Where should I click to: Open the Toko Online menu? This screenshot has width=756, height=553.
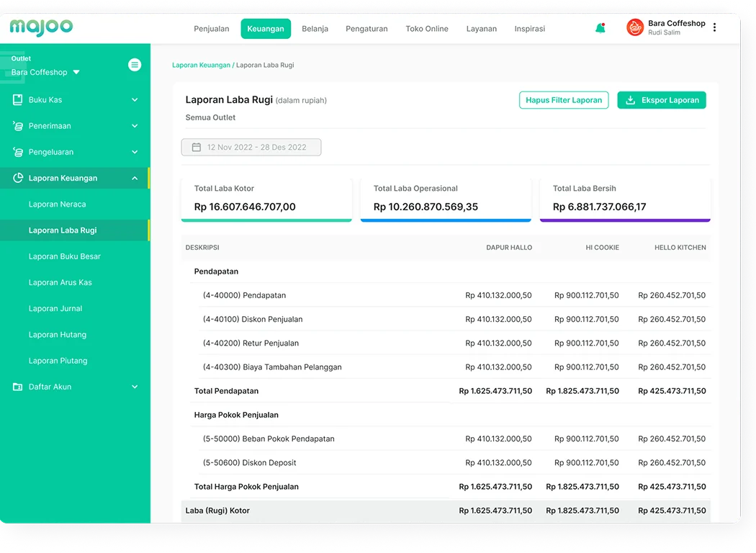[426, 29]
